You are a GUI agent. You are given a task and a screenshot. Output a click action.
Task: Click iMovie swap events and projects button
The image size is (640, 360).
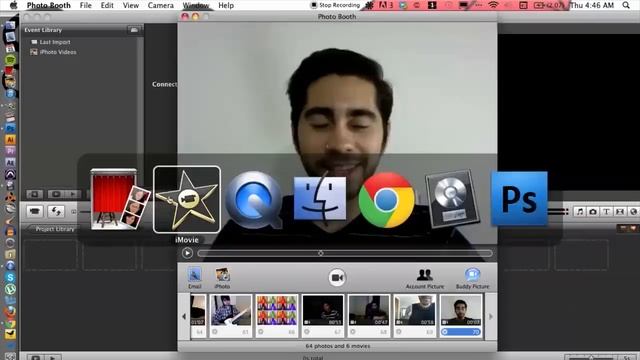click(56, 211)
